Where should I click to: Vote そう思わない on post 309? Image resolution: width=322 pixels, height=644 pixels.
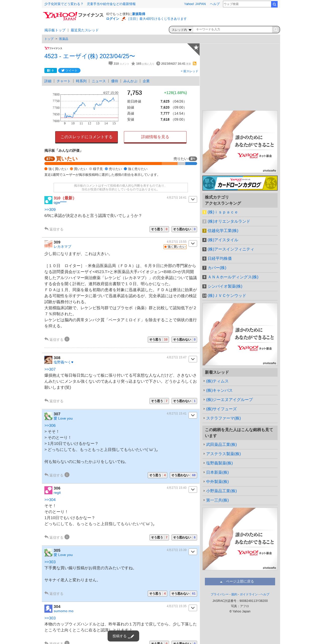(x=184, y=340)
